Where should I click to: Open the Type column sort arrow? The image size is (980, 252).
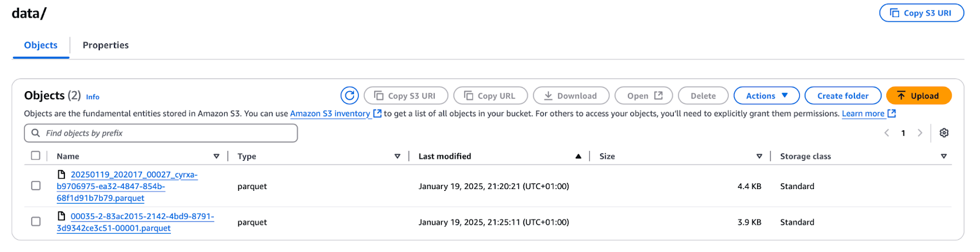397,156
